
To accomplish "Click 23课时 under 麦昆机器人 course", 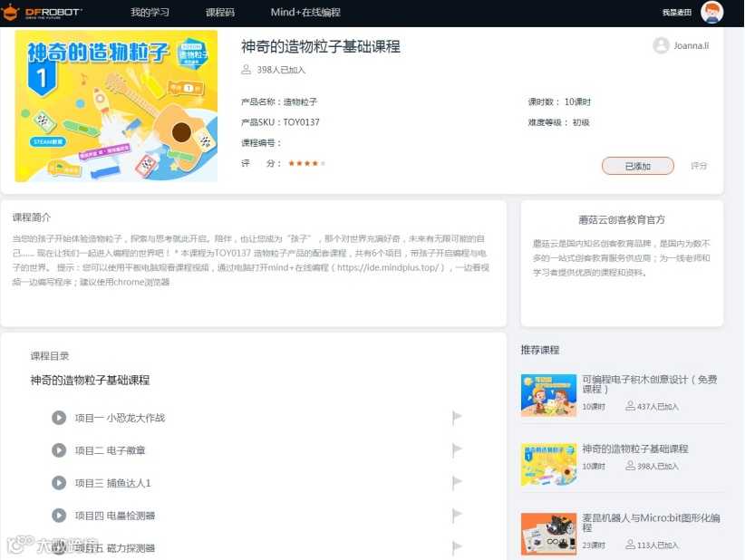I will [x=594, y=546].
